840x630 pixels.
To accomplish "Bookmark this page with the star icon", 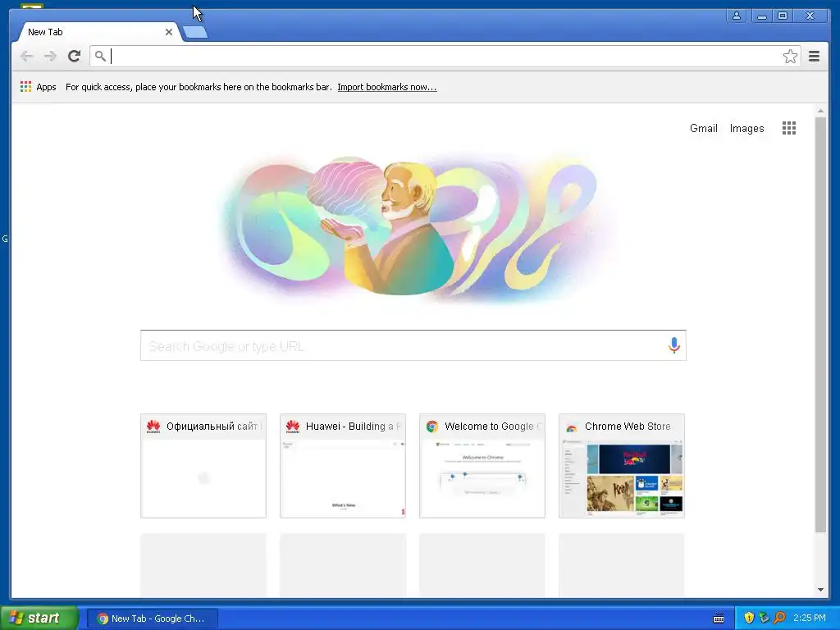I will pos(790,57).
